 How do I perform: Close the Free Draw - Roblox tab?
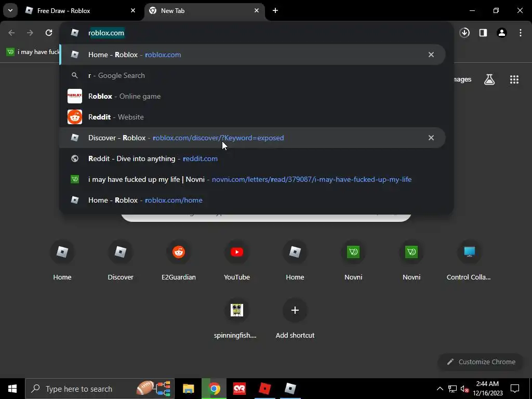coord(133,10)
